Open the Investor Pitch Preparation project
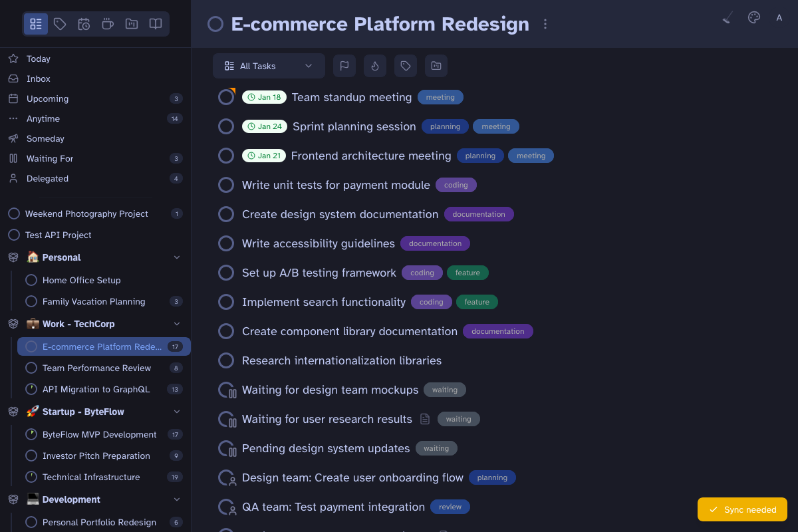 [96, 456]
